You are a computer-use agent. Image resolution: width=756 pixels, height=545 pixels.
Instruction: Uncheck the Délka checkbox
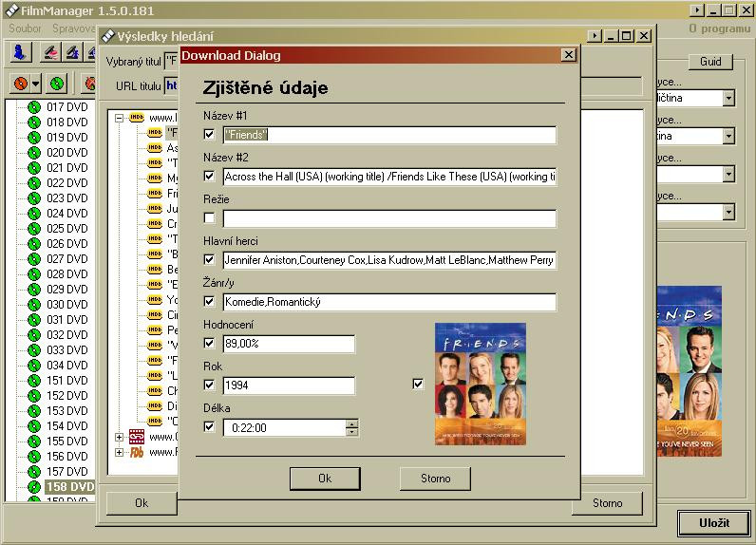point(209,426)
